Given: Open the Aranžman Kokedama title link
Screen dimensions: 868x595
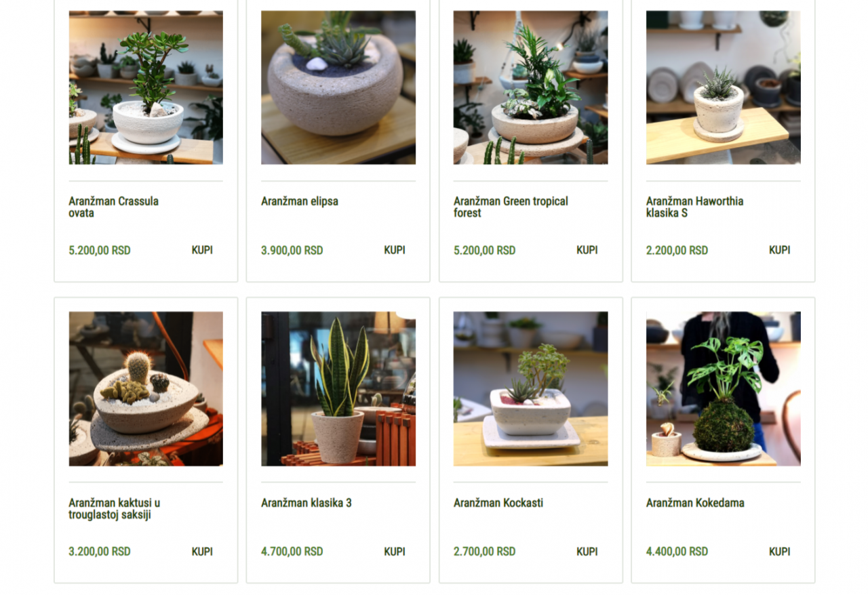Looking at the screenshot, I should pos(695,503).
